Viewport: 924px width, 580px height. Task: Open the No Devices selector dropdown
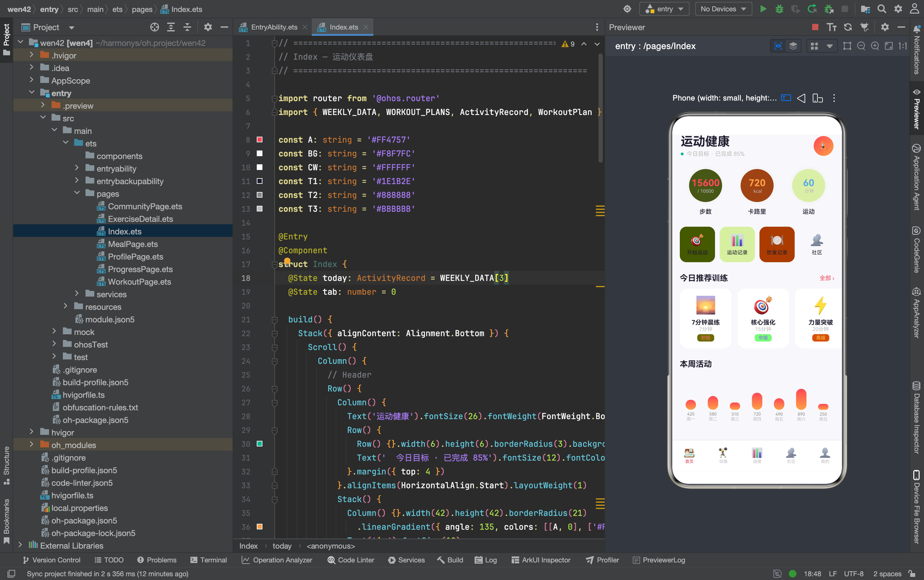pos(723,9)
